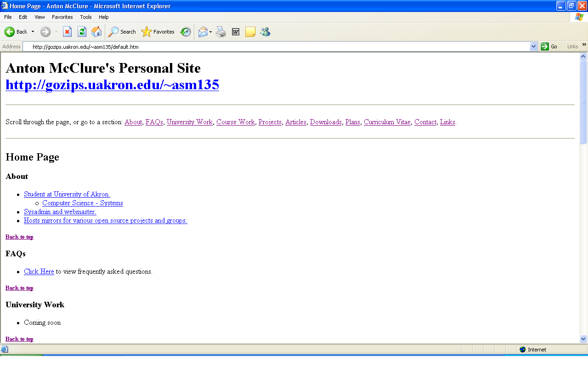The height and width of the screenshot is (368, 588).
Task: Expand the address bar URL dropdown
Action: [533, 46]
